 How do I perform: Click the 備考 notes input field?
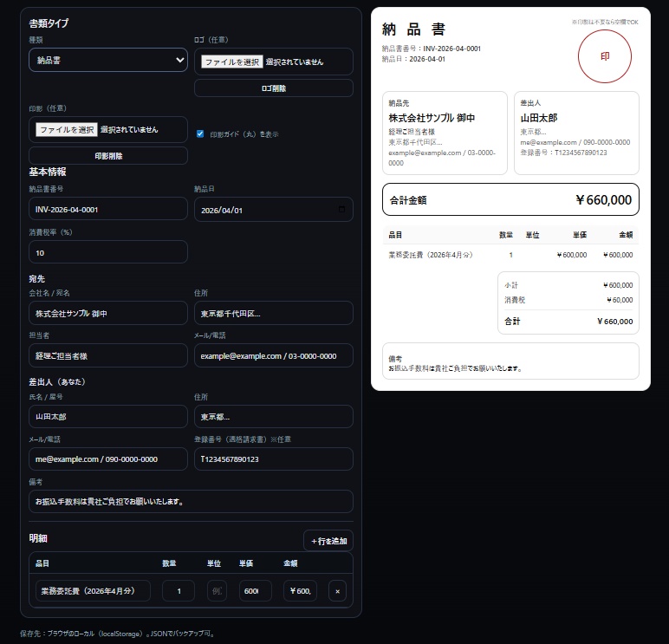click(191, 502)
